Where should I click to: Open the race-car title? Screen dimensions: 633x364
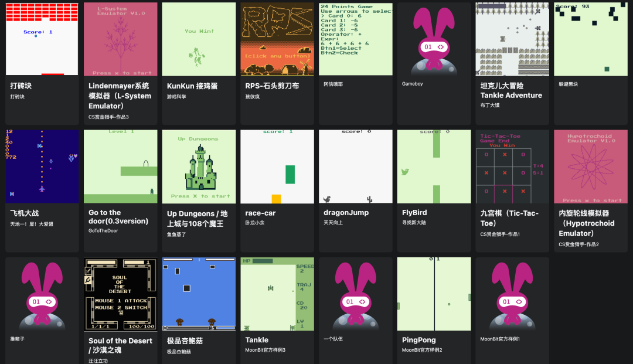point(260,213)
